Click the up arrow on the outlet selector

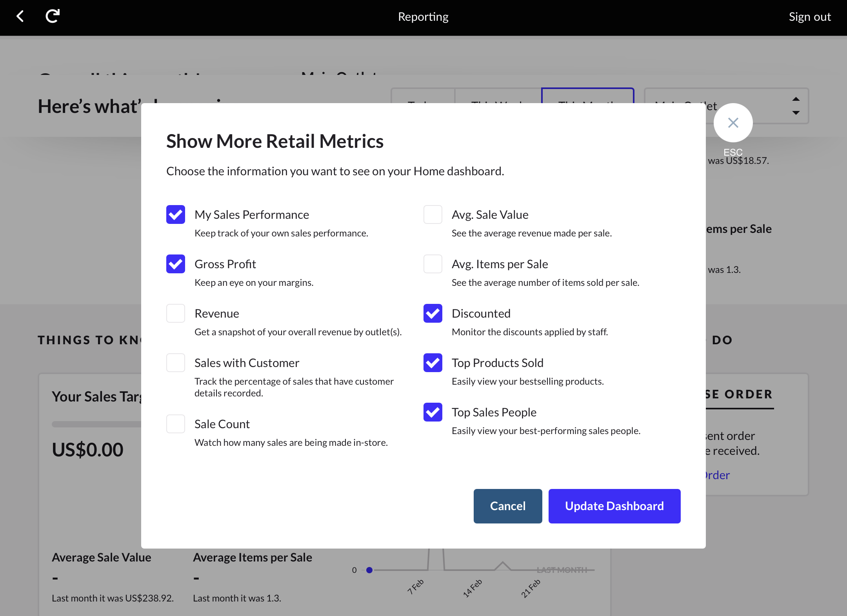(x=796, y=99)
